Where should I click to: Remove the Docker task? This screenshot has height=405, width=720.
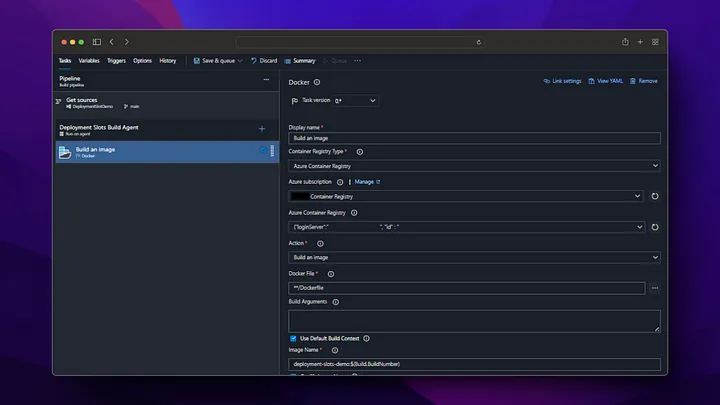(644, 81)
